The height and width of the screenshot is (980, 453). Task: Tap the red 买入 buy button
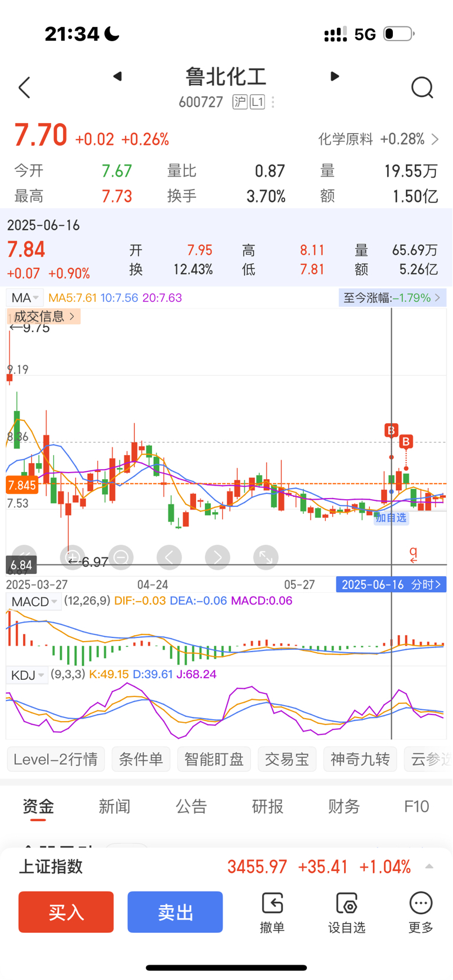66,912
